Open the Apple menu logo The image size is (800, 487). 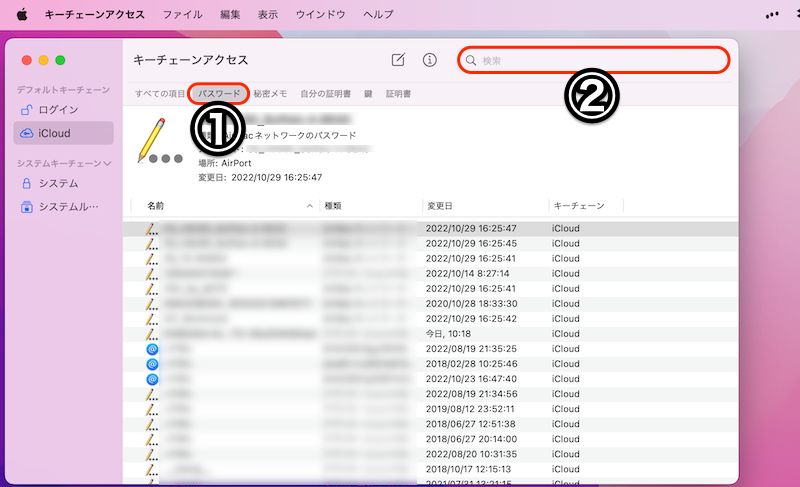22,15
